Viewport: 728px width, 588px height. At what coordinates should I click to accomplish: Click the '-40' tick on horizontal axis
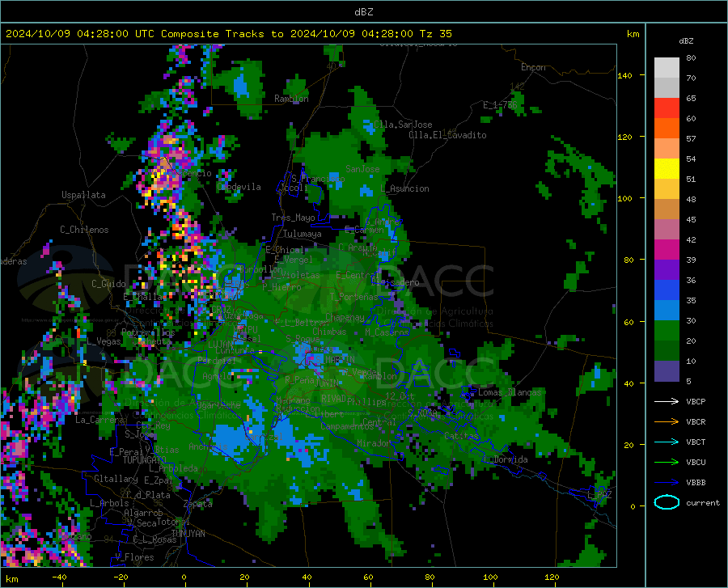tap(59, 577)
